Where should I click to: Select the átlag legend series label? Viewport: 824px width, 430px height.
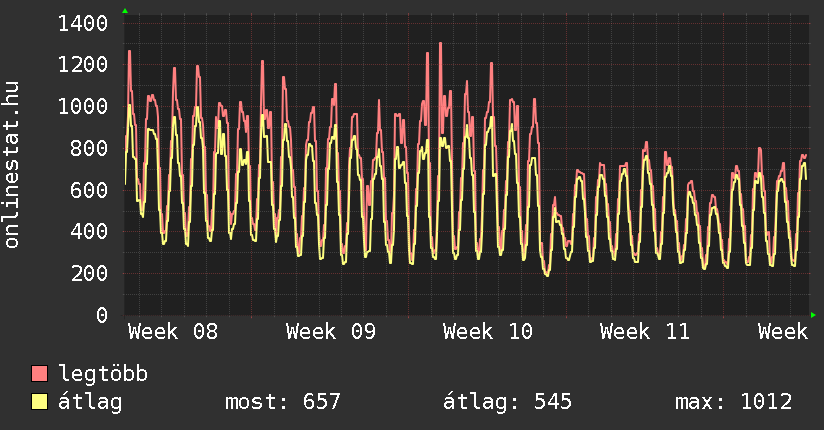90,402
